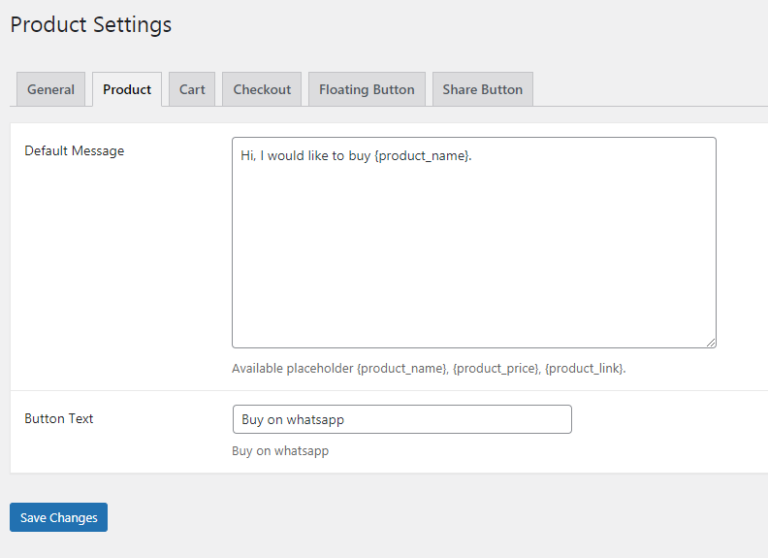The image size is (768, 558).
Task: Click the textarea resize handle corner
Action: pyautogui.click(x=711, y=343)
